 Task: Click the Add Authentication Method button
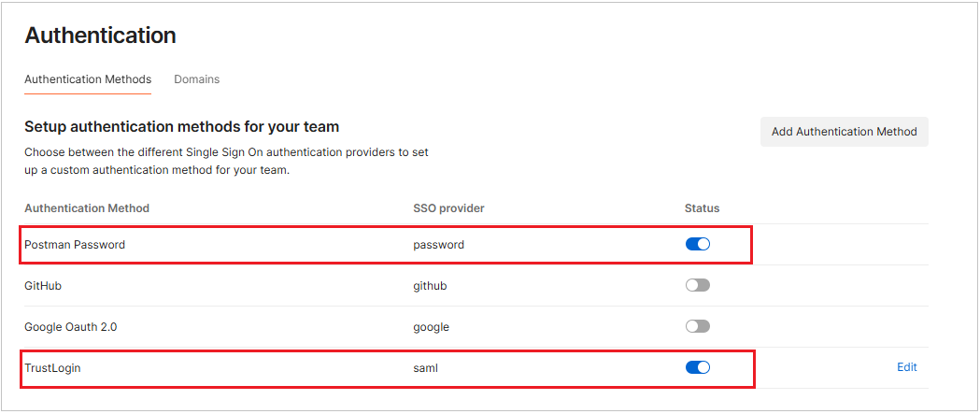[x=844, y=132]
